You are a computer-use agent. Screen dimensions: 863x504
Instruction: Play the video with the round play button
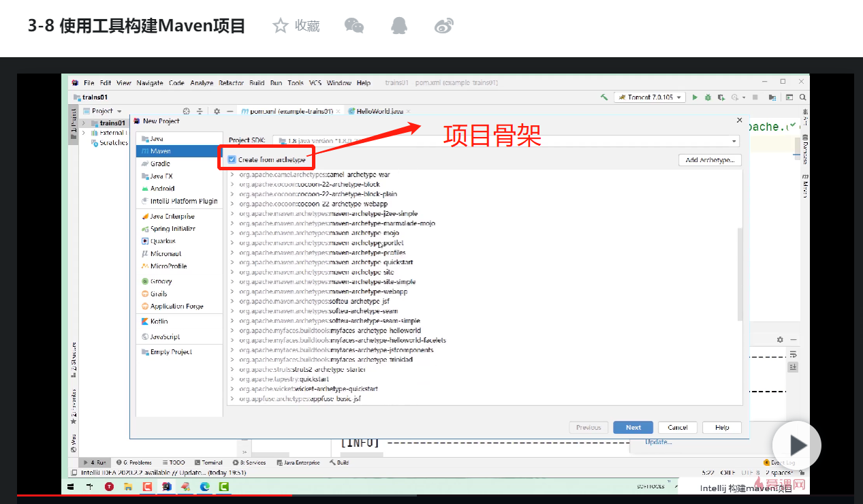click(797, 445)
